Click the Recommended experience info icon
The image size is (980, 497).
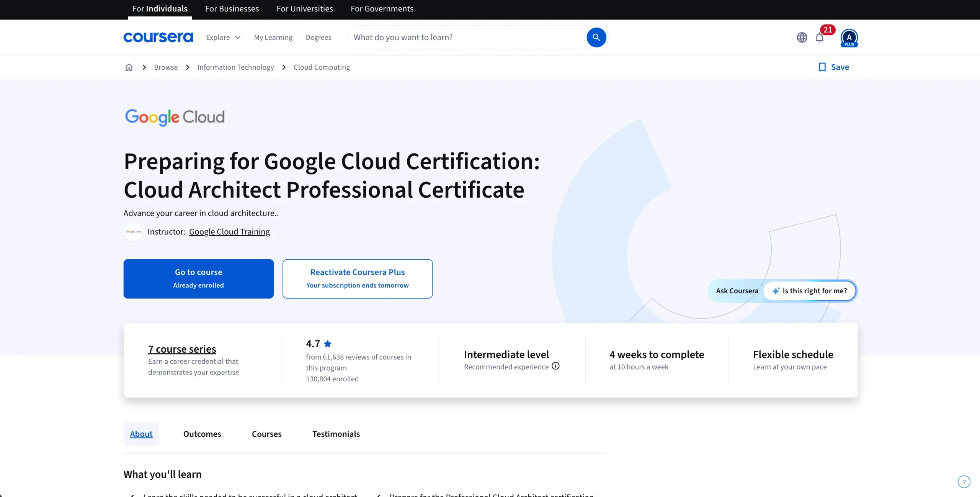pos(555,366)
